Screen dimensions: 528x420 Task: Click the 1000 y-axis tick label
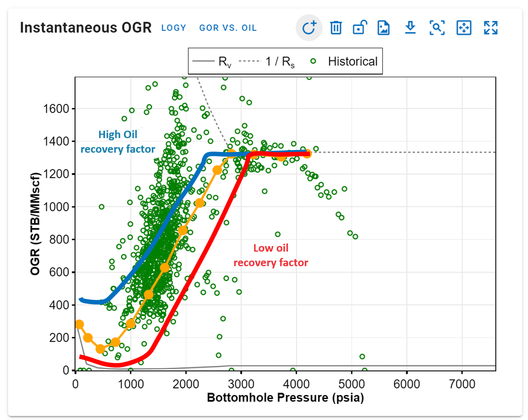(x=56, y=207)
